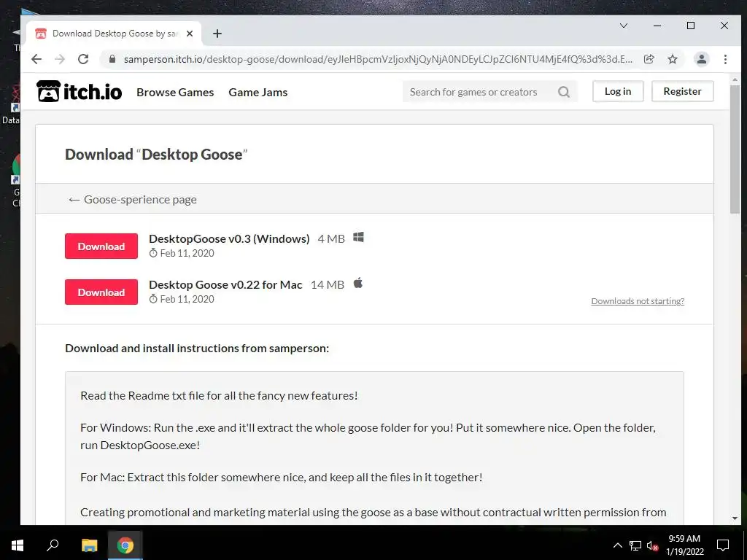Image resolution: width=747 pixels, height=560 pixels.
Task: Click the padlock site info icon
Action: point(112,59)
